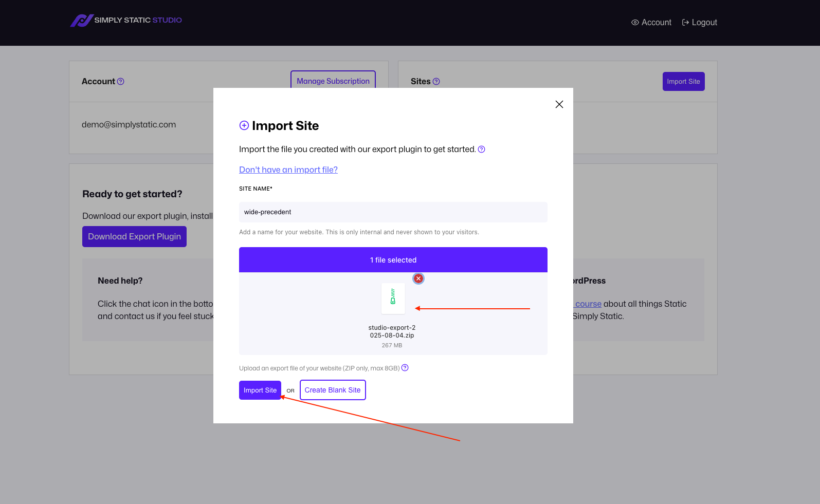820x504 pixels.
Task: Click the Simply Static Studio logo
Action: (126, 21)
